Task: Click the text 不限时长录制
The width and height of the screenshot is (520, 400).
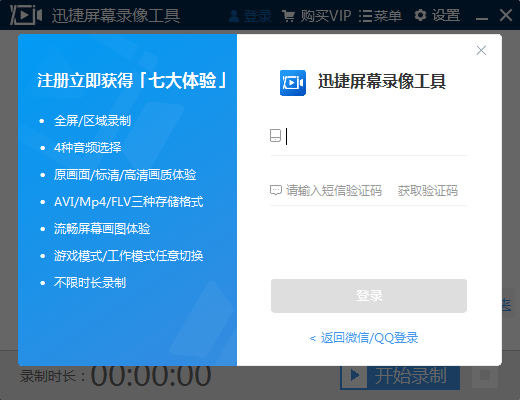Action: click(x=90, y=283)
